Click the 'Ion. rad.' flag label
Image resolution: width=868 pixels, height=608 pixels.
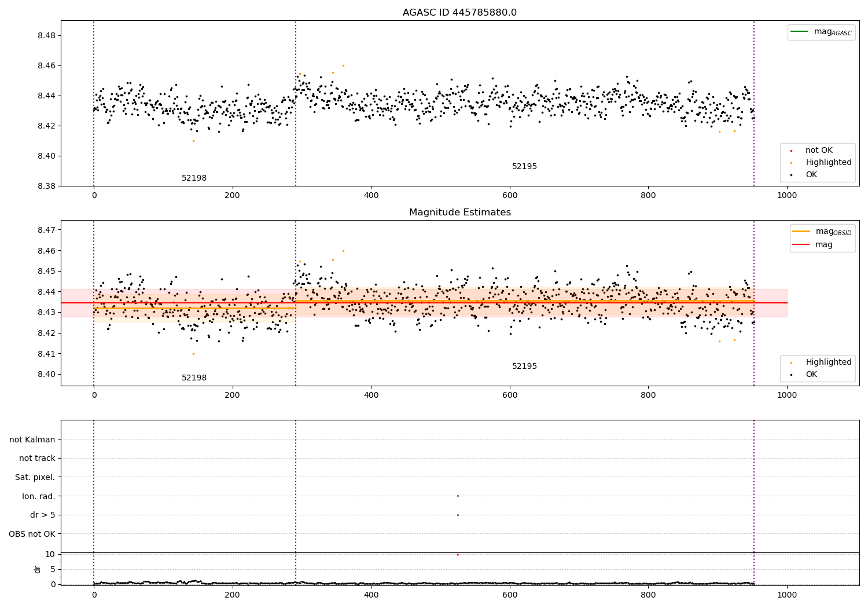click(x=39, y=497)
